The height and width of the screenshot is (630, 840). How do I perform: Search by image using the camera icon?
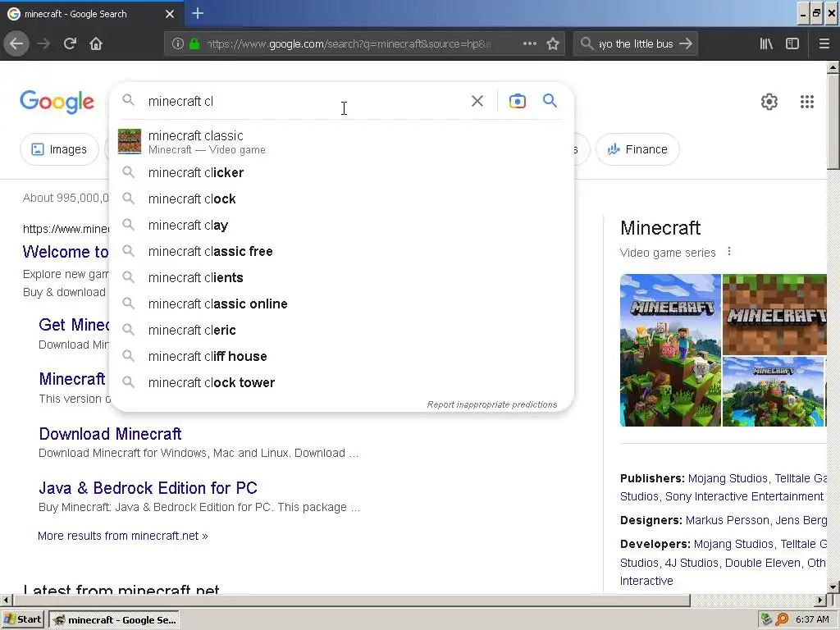click(518, 101)
